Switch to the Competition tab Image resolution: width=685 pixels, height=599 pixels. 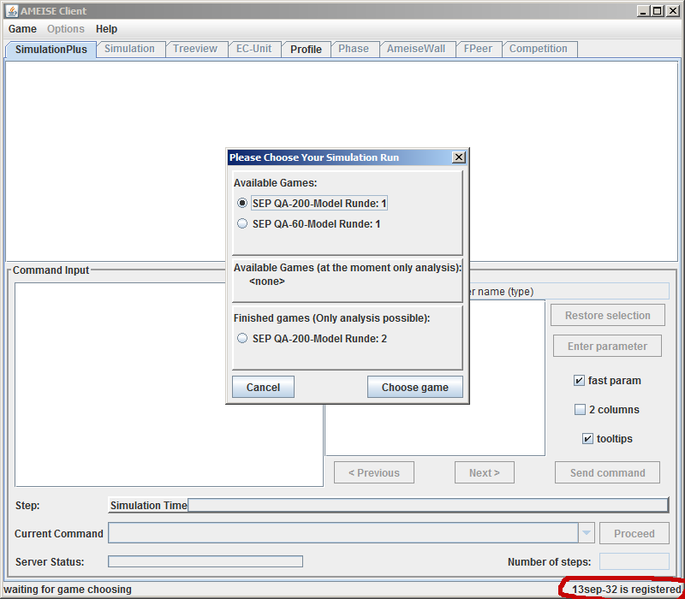click(538, 49)
